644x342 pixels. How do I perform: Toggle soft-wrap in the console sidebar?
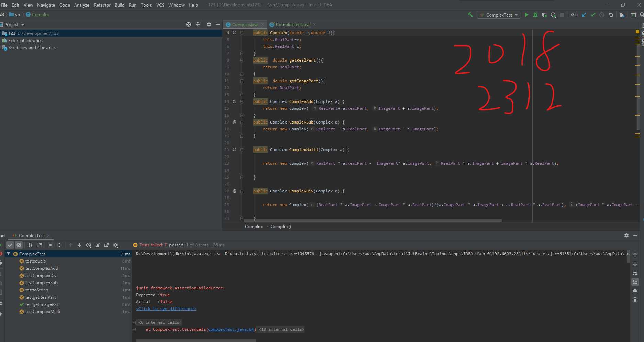click(x=635, y=273)
